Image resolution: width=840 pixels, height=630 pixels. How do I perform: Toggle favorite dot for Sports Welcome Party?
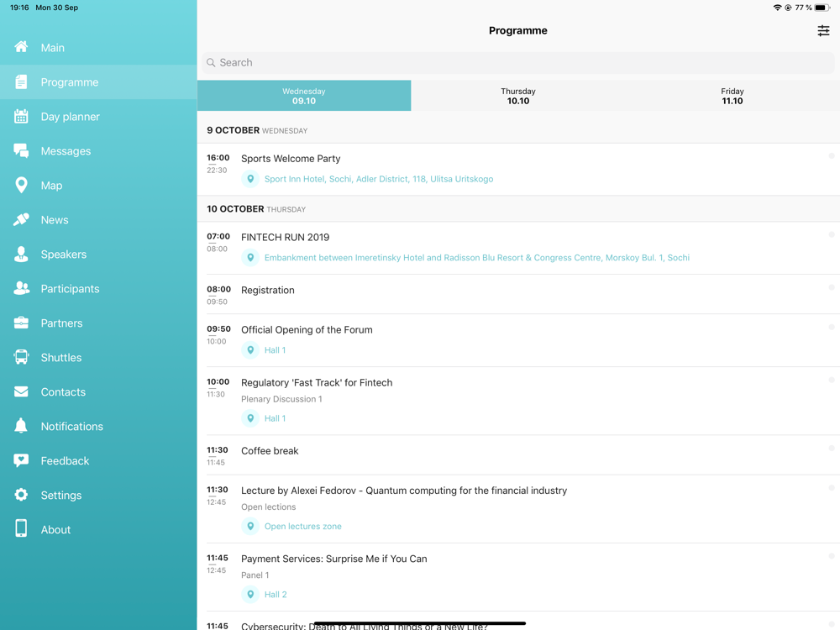click(x=832, y=156)
